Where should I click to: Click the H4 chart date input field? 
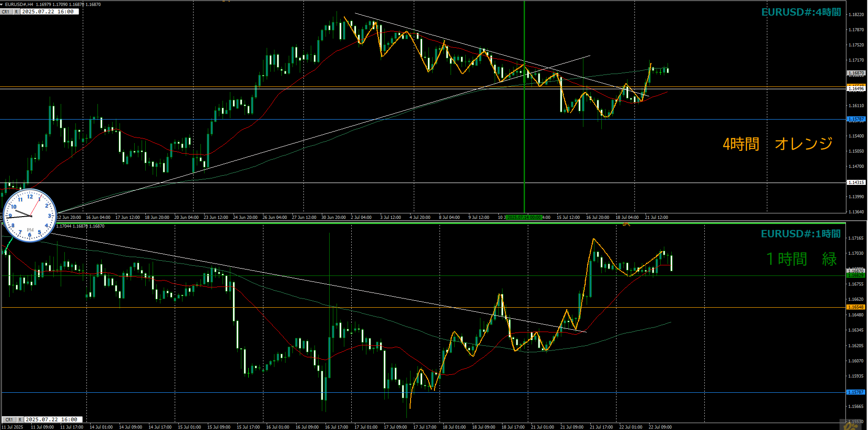(50, 11)
